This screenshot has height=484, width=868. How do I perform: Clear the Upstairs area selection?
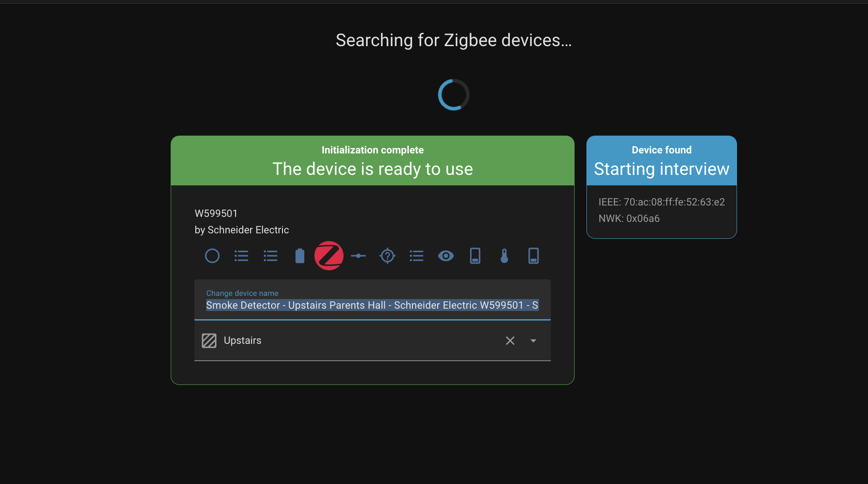coord(510,341)
